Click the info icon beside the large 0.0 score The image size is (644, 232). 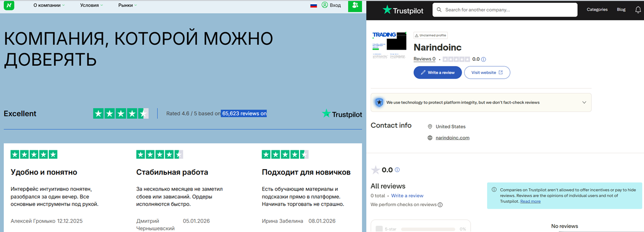tap(398, 170)
